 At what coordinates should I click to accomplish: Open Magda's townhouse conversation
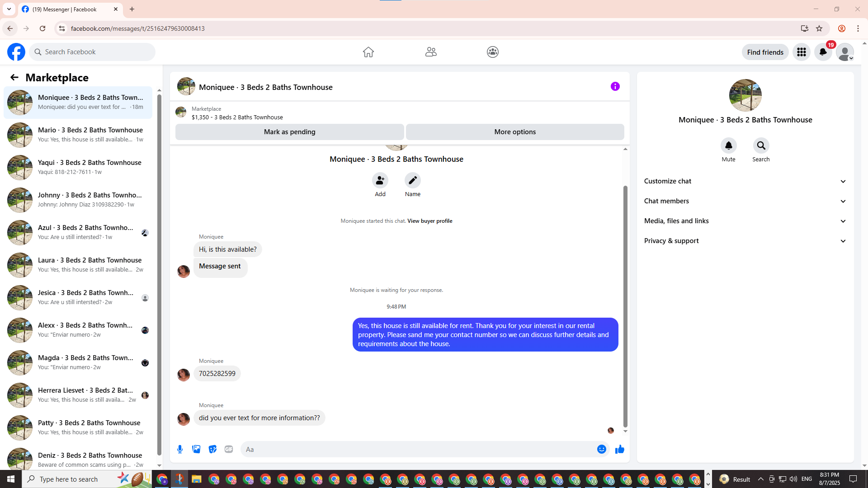pos(78,362)
